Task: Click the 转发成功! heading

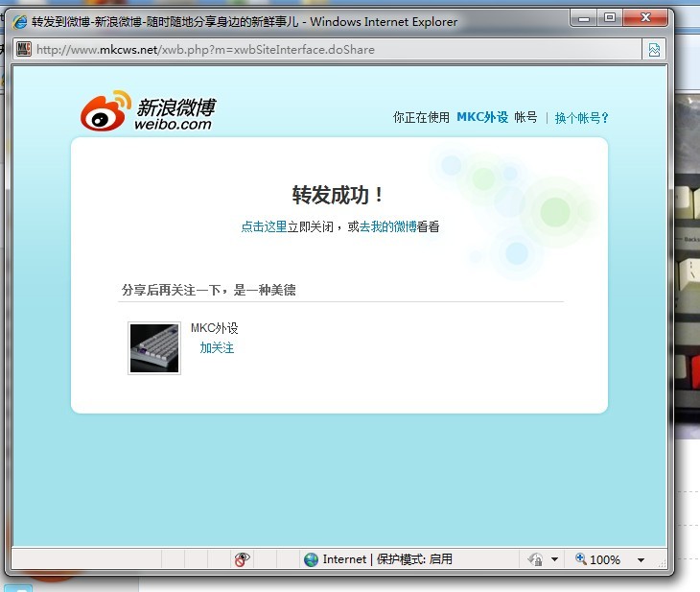Action: [338, 195]
